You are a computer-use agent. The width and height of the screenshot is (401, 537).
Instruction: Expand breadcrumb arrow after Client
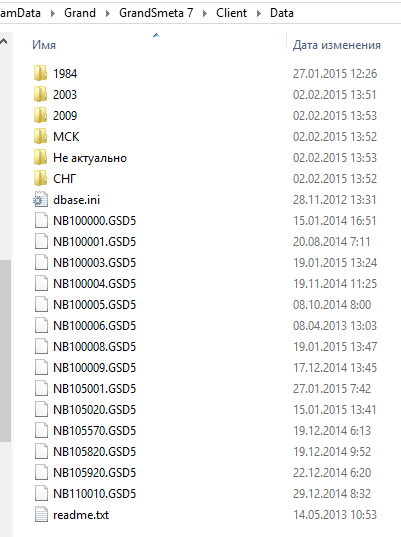click(259, 13)
